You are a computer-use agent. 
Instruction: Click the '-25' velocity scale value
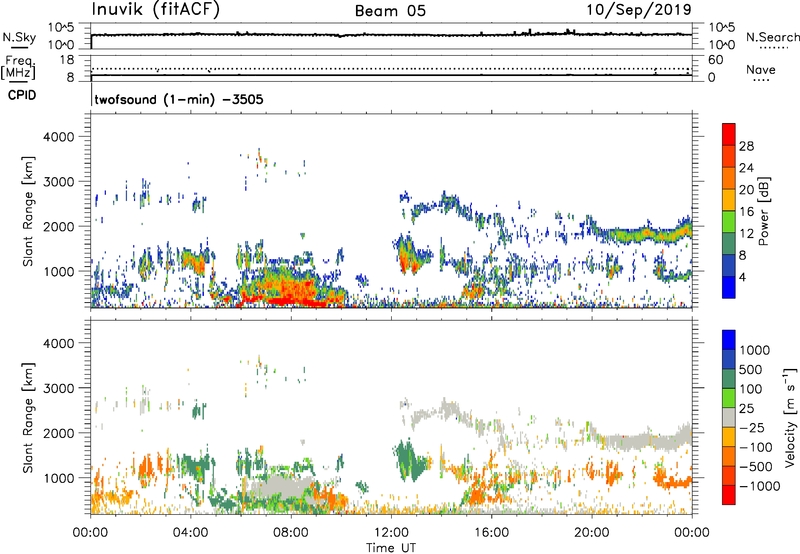752,428
